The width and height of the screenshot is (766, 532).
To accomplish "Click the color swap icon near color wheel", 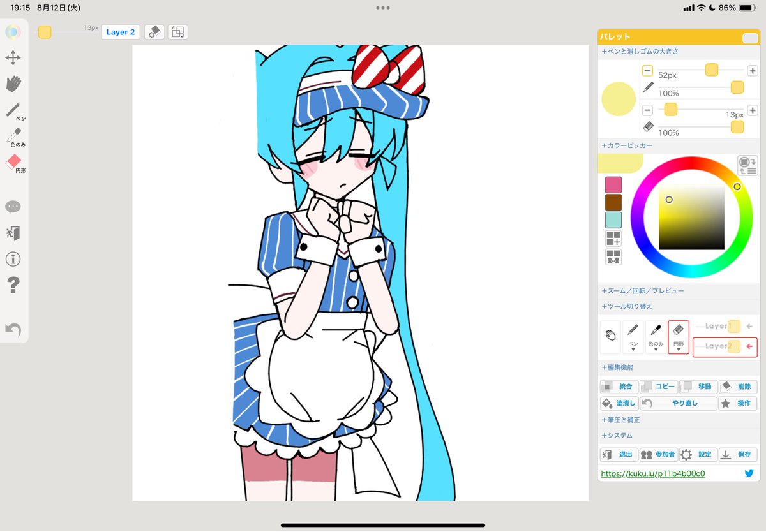I will pyautogui.click(x=747, y=165).
